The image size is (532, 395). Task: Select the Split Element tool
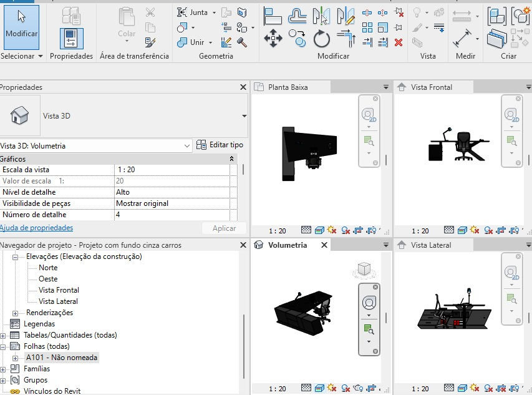367,13
